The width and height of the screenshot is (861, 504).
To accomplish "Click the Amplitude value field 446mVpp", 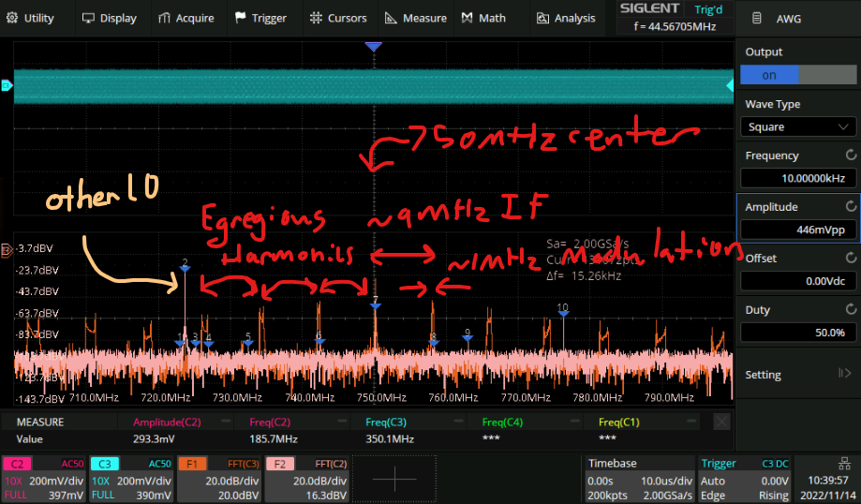I will [797, 230].
